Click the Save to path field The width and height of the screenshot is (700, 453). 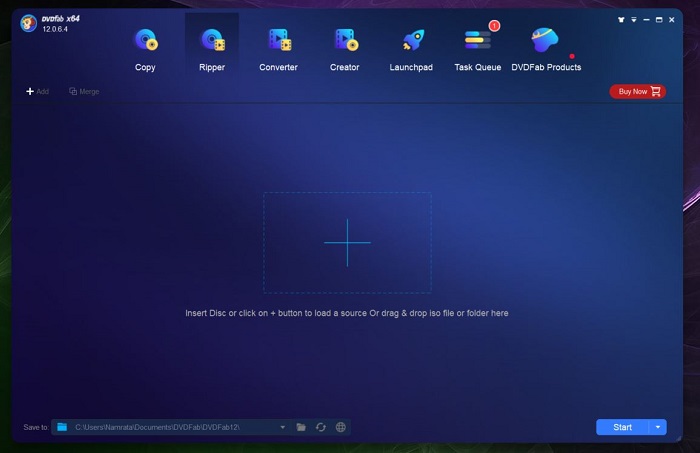[172, 427]
